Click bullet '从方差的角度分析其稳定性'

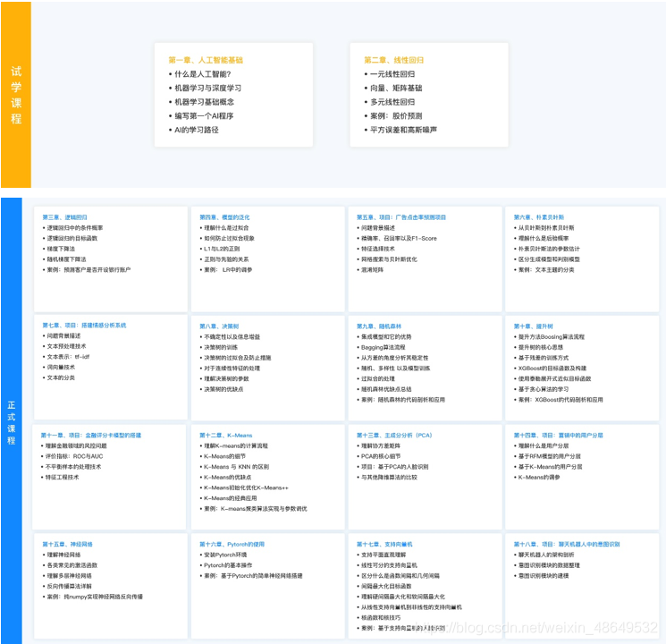click(394, 358)
